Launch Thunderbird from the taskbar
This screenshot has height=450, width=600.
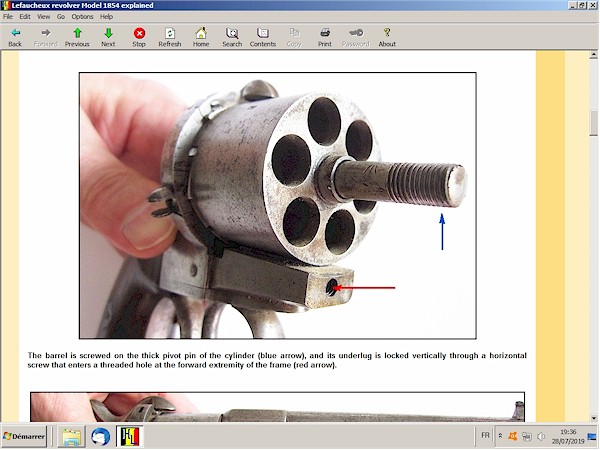(x=101, y=437)
